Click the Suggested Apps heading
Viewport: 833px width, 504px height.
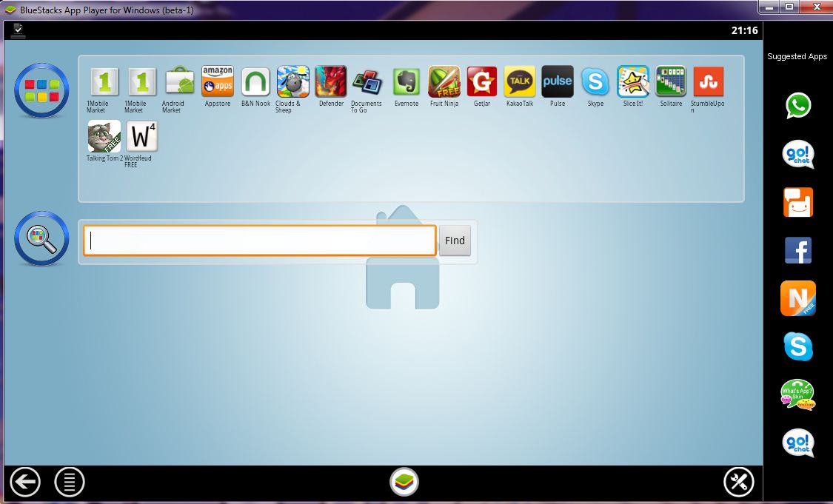(797, 56)
